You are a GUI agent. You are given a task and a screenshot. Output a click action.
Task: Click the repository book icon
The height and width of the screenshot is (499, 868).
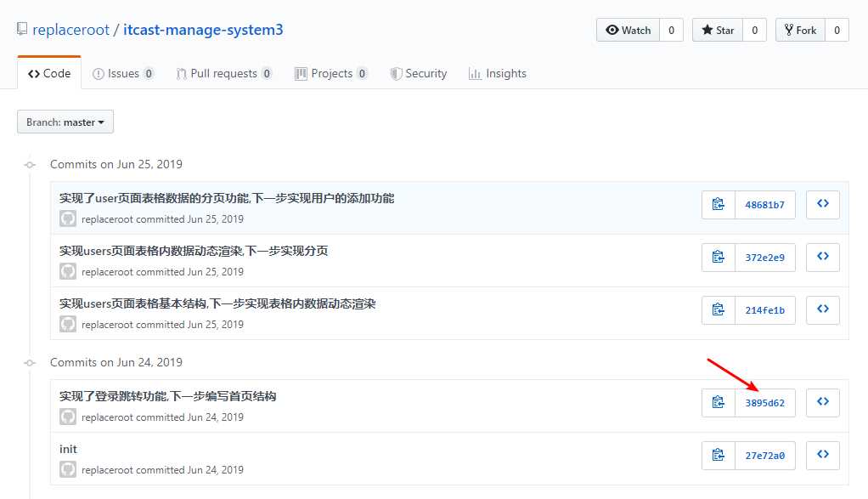(x=22, y=29)
